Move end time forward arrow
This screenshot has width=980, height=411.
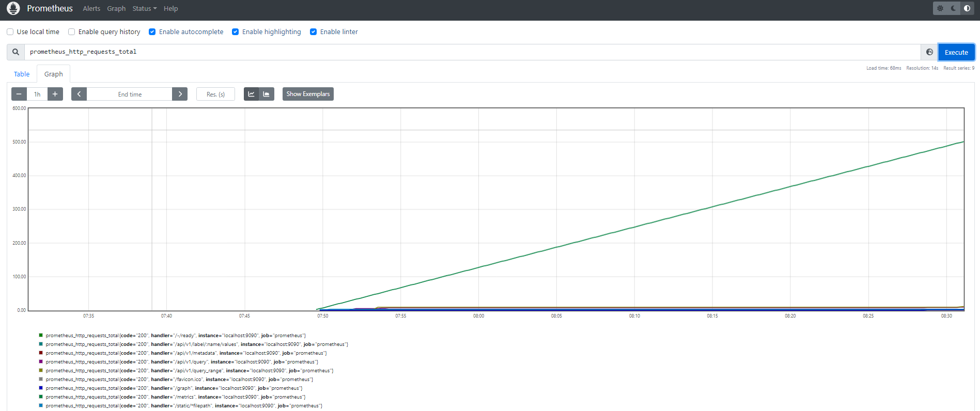coord(180,94)
